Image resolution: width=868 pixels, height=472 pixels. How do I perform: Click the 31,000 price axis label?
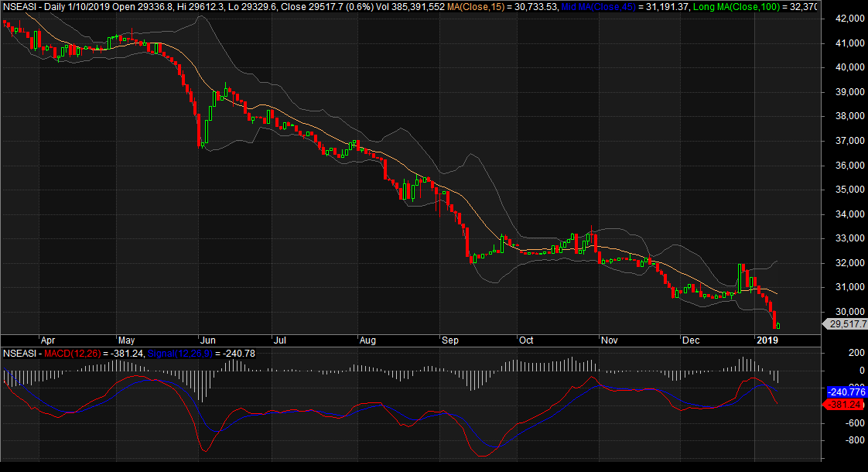coord(849,287)
